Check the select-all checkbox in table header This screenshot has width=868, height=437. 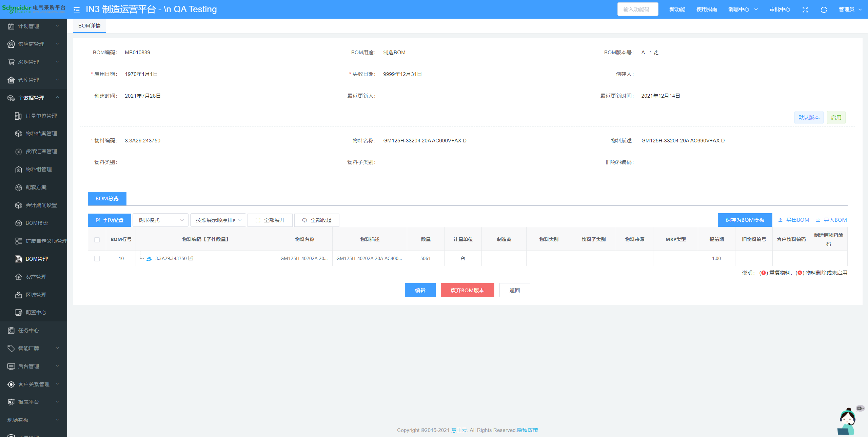[x=97, y=240]
